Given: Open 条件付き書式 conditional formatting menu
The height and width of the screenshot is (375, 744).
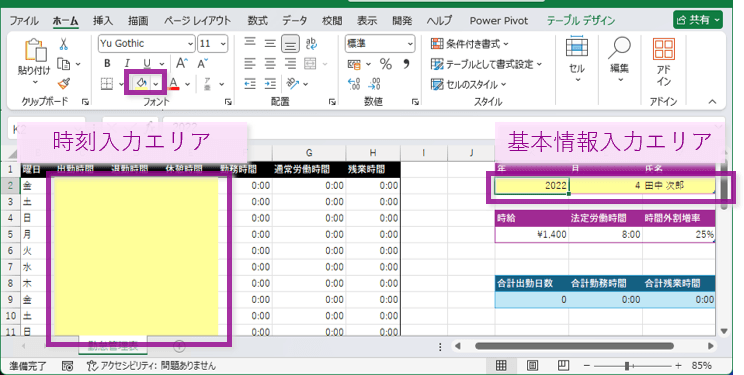Looking at the screenshot, I should [x=470, y=44].
